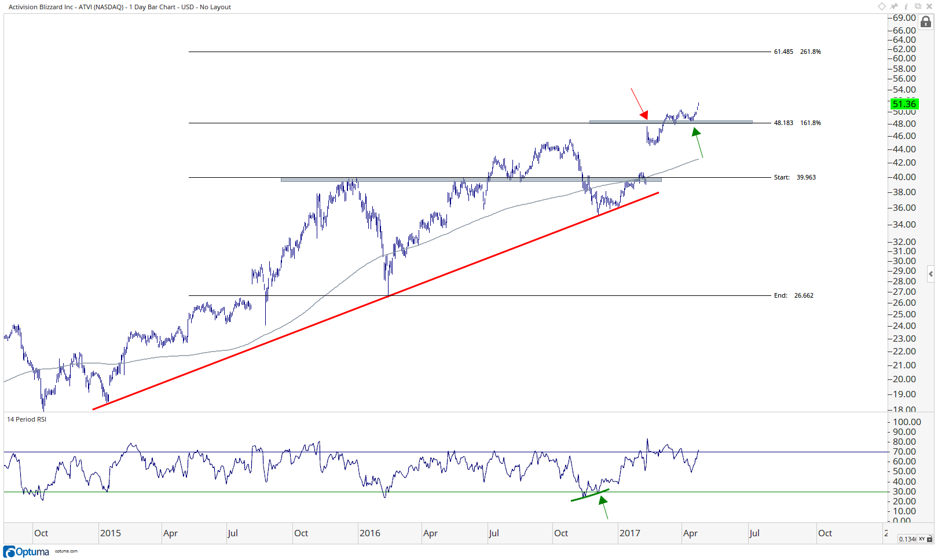Click the Jul label after 2017 on date axis
The image size is (938, 560).
click(754, 533)
